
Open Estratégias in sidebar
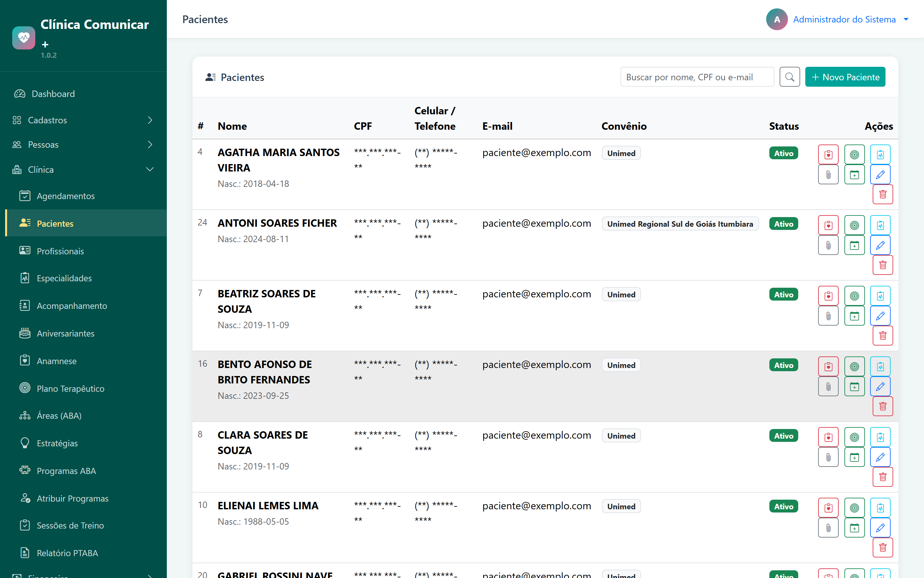click(x=86, y=443)
